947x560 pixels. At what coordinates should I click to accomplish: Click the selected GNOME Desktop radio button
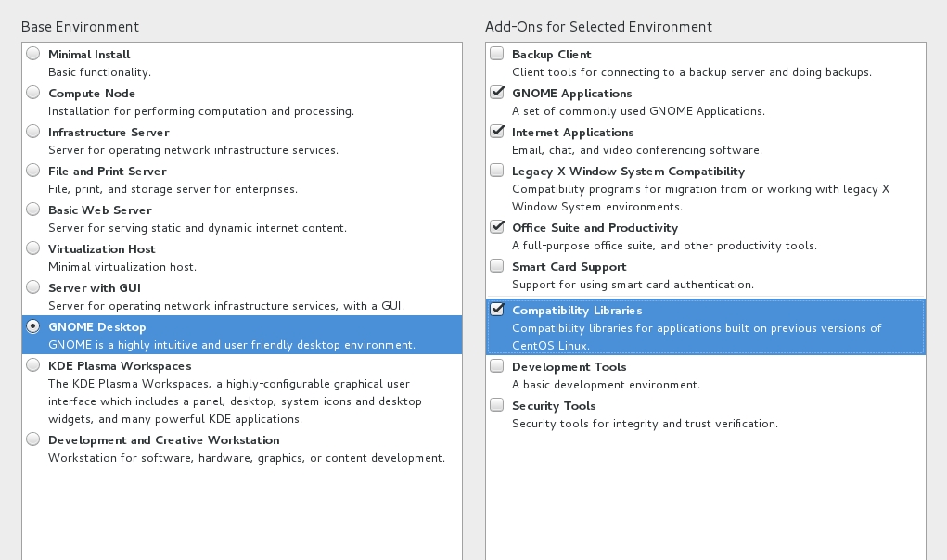click(33, 326)
